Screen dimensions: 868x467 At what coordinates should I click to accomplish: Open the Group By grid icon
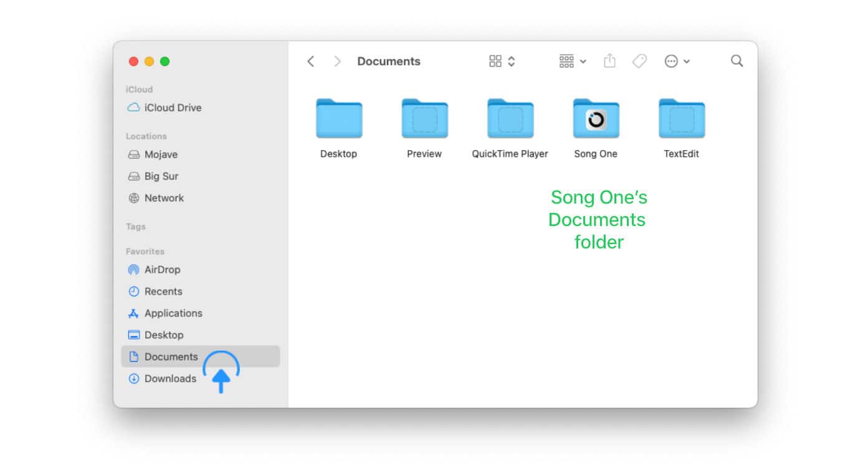coord(566,61)
